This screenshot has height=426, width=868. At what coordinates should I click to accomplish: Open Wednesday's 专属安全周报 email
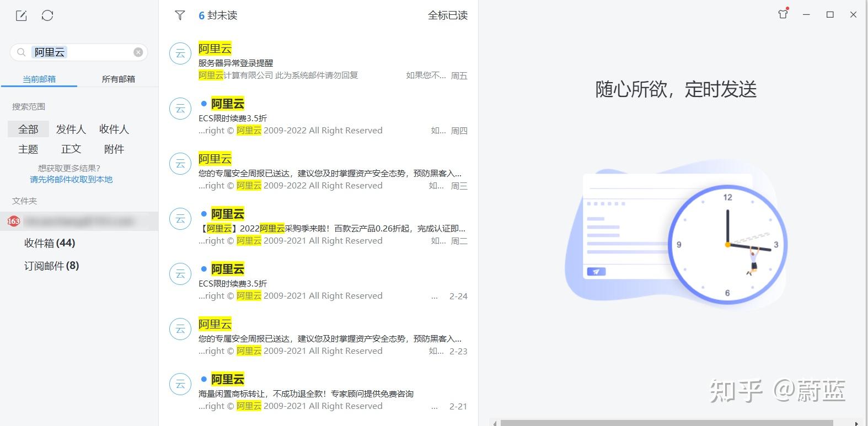(x=318, y=171)
